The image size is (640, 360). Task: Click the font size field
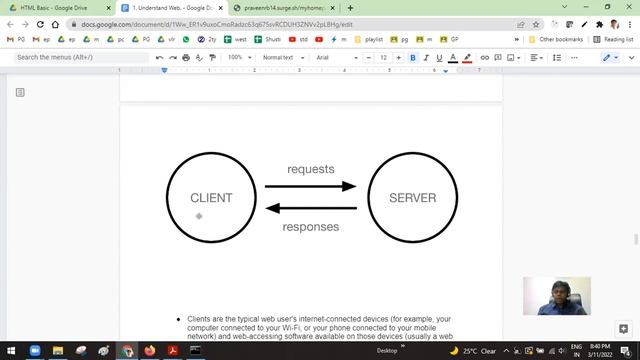(x=383, y=58)
